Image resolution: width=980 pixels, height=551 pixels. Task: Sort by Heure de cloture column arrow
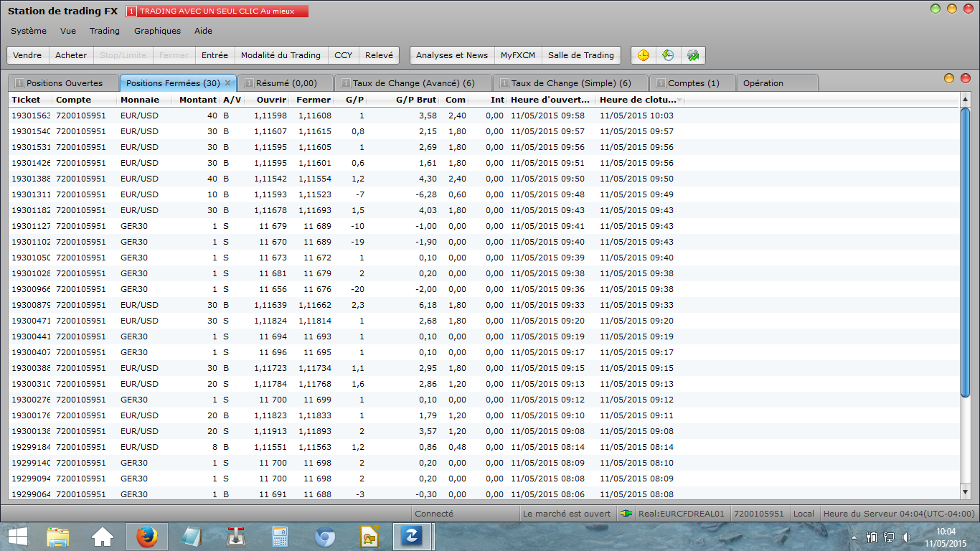(679, 100)
